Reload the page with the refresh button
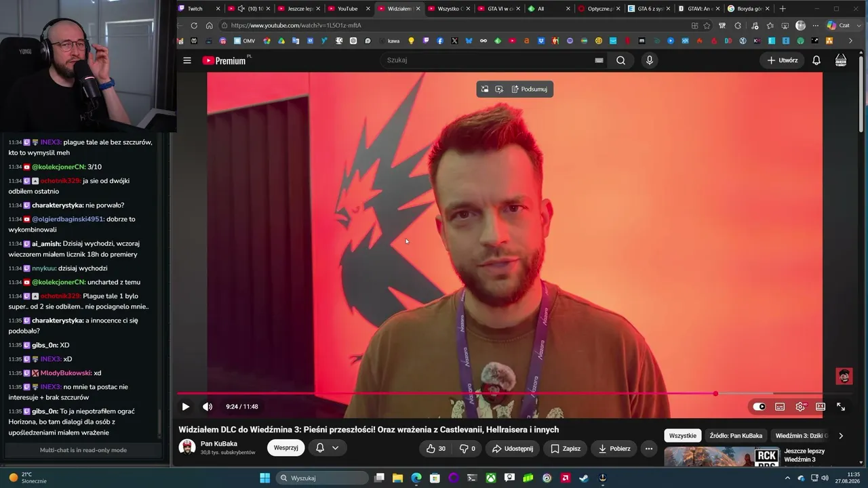This screenshot has height=488, width=868. (x=194, y=26)
